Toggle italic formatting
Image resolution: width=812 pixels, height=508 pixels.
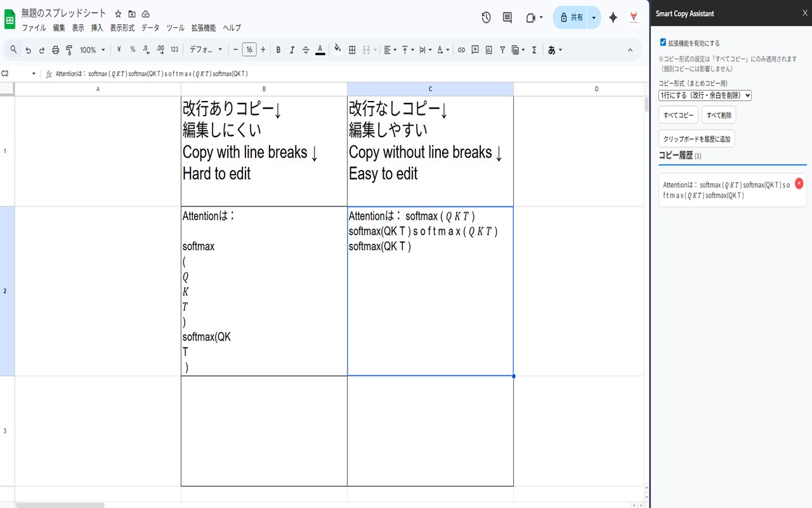pyautogui.click(x=292, y=50)
